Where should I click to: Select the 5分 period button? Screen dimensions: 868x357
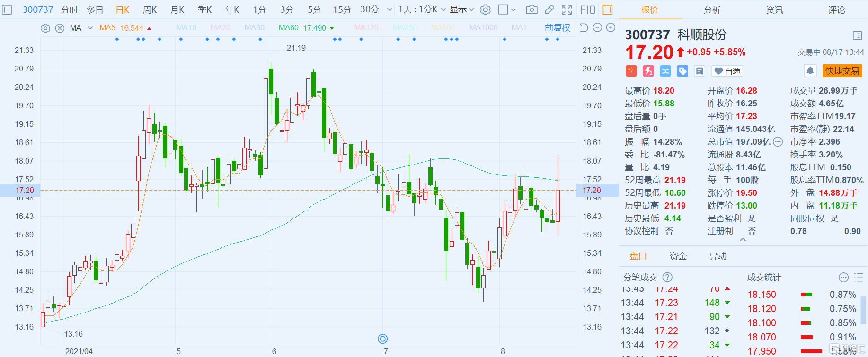314,9
